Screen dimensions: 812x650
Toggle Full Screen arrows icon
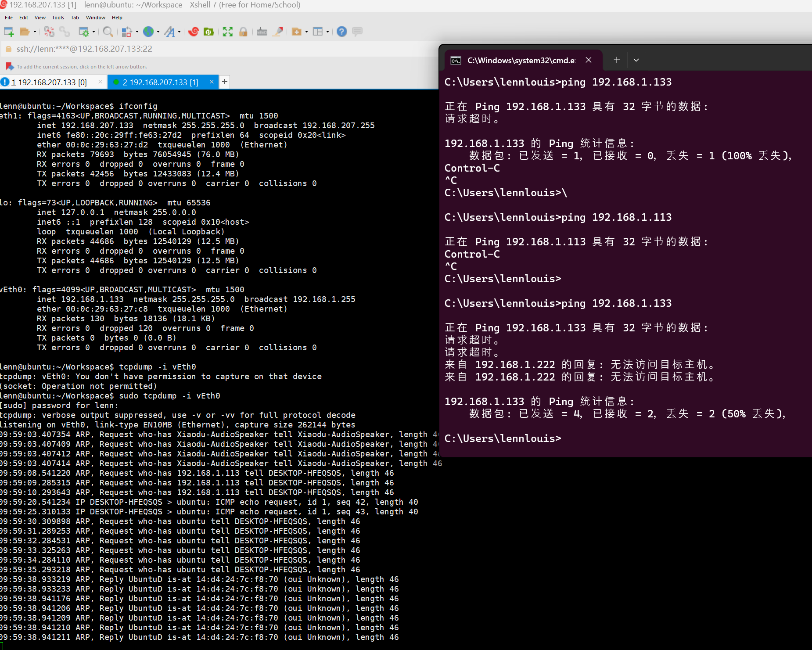(228, 32)
